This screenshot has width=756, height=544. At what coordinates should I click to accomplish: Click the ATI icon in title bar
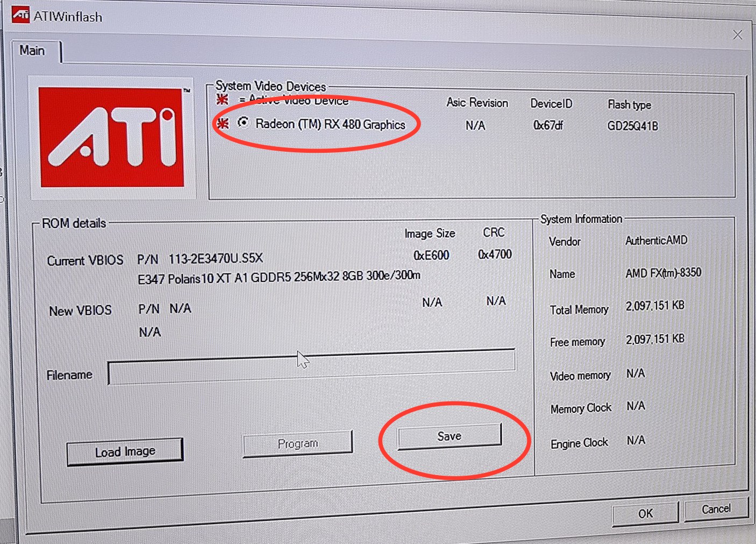tap(20, 15)
